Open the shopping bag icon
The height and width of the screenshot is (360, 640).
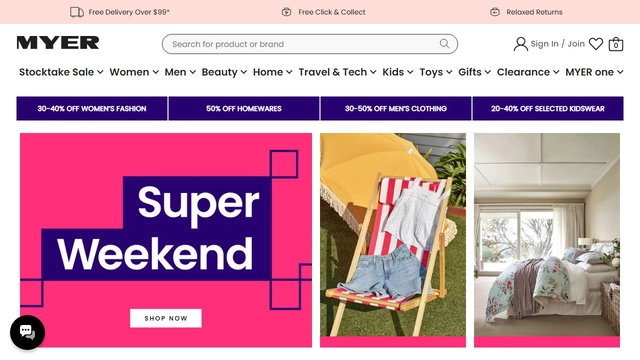616,44
